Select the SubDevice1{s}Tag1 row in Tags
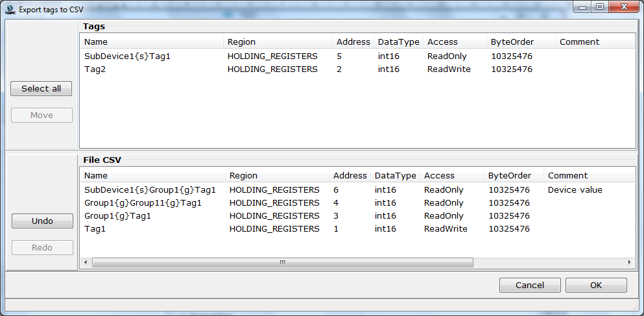644x316 pixels. click(357, 56)
